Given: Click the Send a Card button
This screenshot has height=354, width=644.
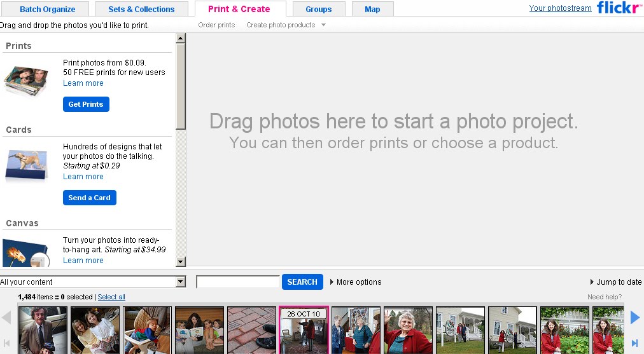Looking at the screenshot, I should [x=90, y=198].
